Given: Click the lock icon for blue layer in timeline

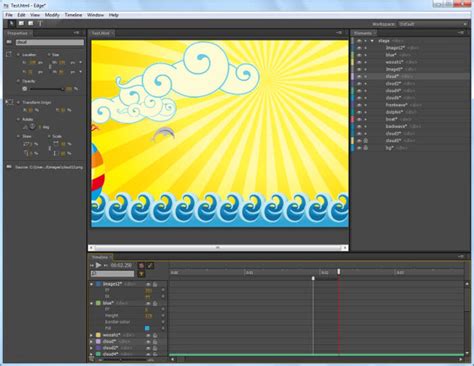Looking at the screenshot, I should pyautogui.click(x=155, y=303).
